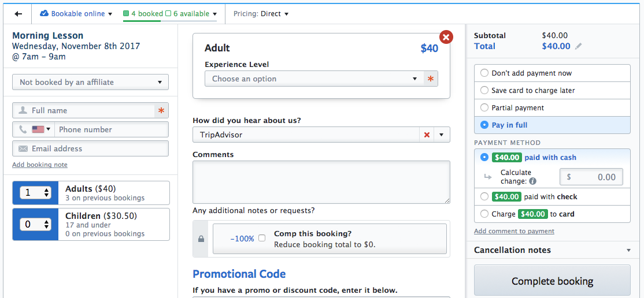Clear the TripAdvisor selection with red x
The image size is (644, 298).
pos(427,135)
